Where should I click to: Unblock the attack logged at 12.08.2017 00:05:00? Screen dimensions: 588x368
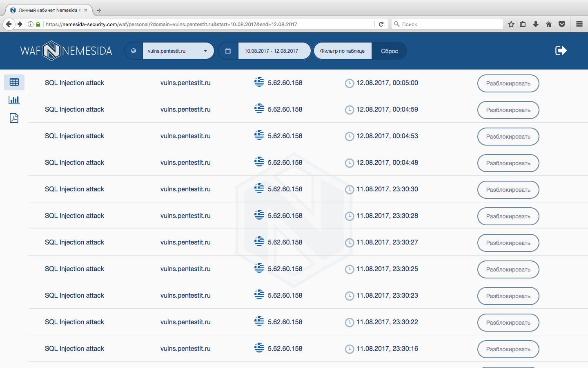pyautogui.click(x=508, y=83)
